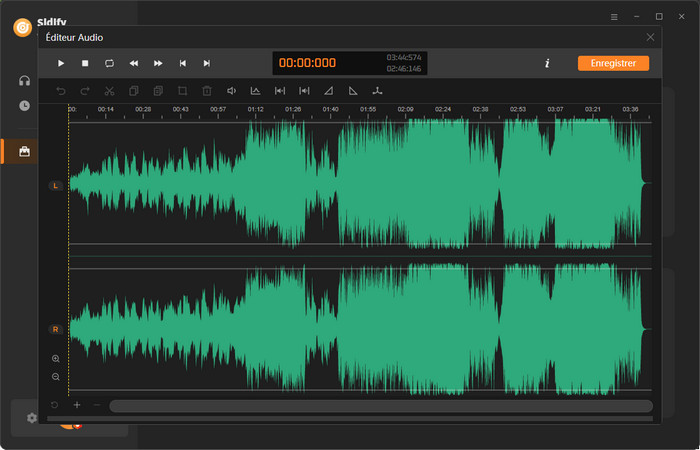Open the Sidify hamburger menu
The width and height of the screenshot is (700, 450).
point(614,17)
